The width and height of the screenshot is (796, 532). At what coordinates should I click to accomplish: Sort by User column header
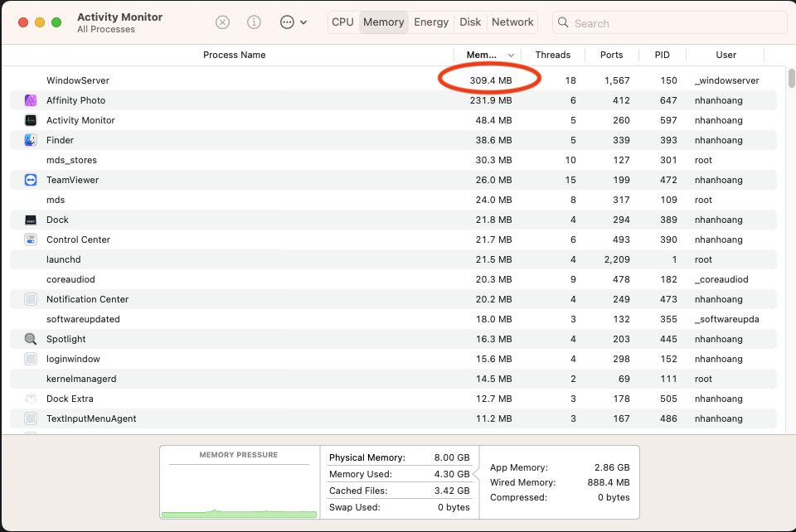coord(726,55)
